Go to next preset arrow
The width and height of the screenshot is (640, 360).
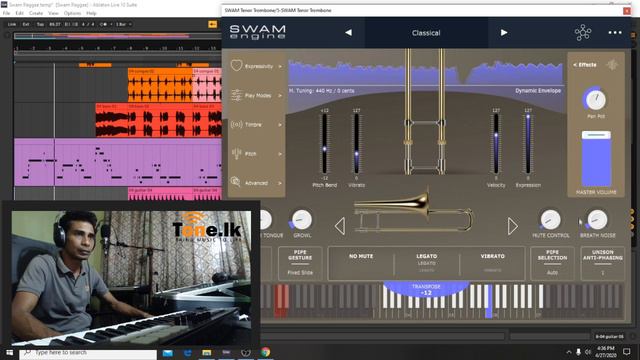tap(504, 32)
